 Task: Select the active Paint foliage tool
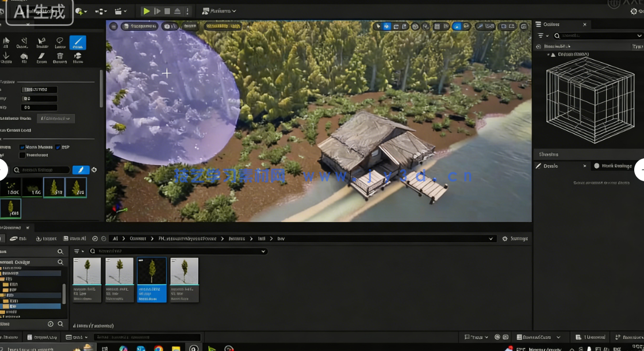tap(78, 43)
